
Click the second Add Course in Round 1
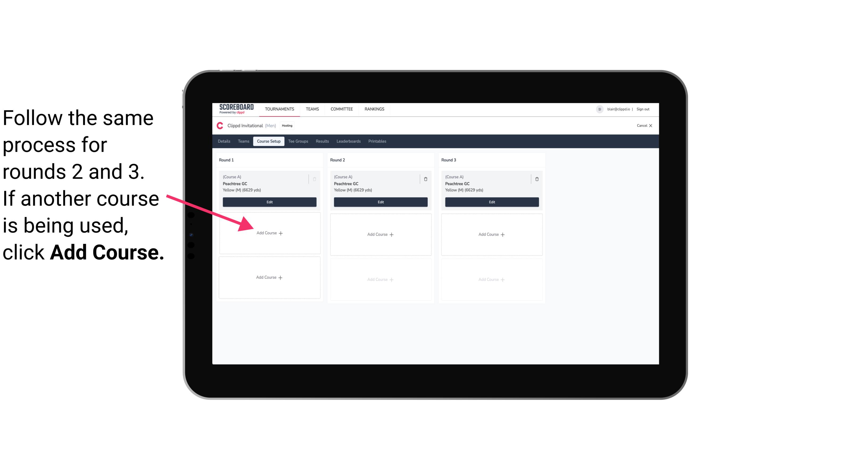coord(269,277)
